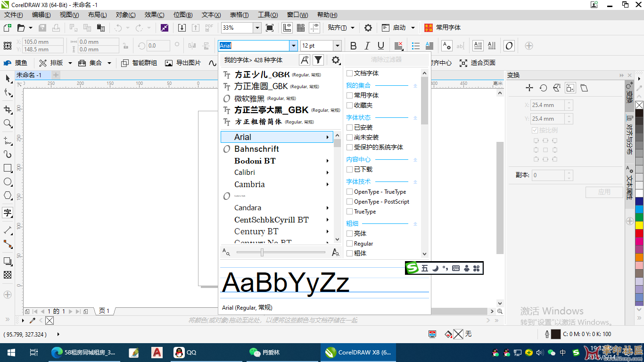This screenshot has height=362, width=644.
Task: Expand Bodoni BT font variants
Action: pos(327,161)
